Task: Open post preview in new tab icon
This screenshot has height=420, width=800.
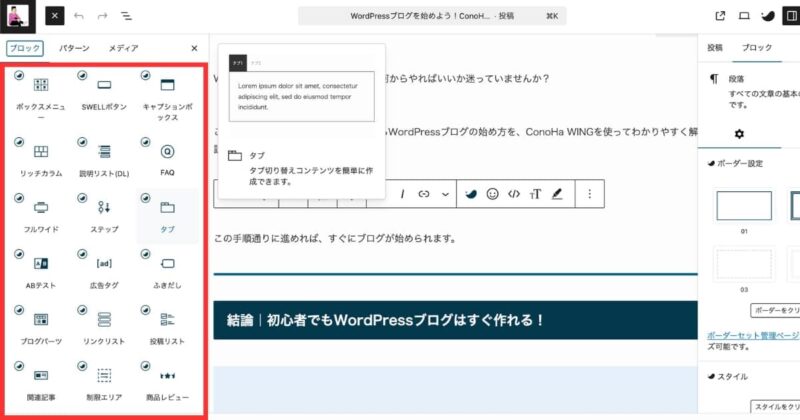Action: pos(720,16)
